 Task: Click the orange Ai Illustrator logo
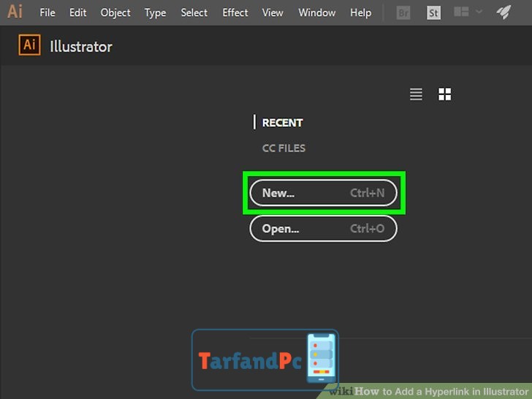pos(29,45)
